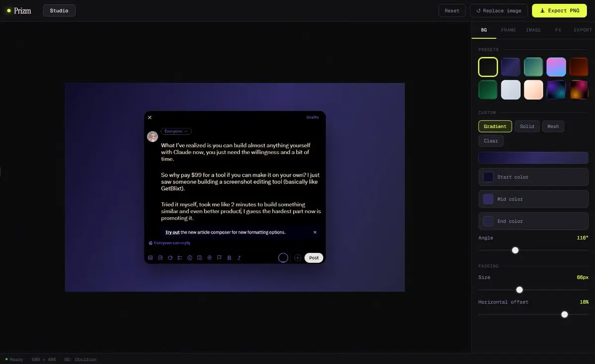The width and height of the screenshot is (595, 364).
Task: Switch to the FRAME tab
Action: [508, 30]
